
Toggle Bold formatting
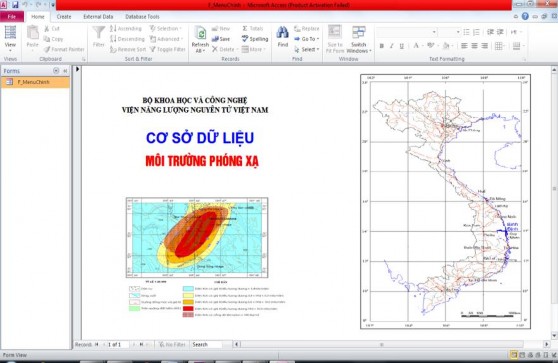[381, 46]
